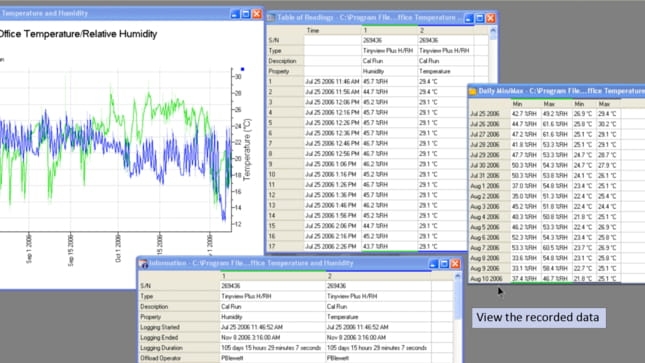Click the 42.7 %RH minimum humidity cell
The width and height of the screenshot is (645, 363).
[x=525, y=114]
